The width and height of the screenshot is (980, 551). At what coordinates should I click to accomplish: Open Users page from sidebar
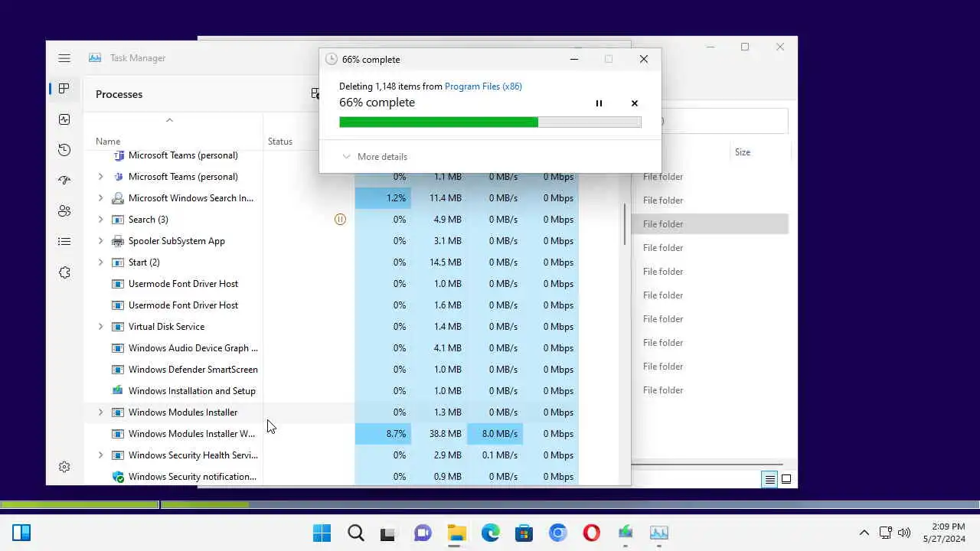(64, 211)
